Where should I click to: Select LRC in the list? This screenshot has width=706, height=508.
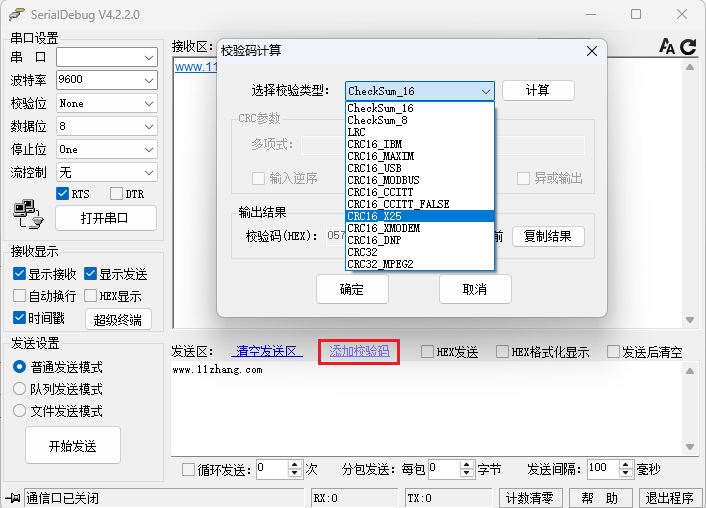(x=420, y=132)
